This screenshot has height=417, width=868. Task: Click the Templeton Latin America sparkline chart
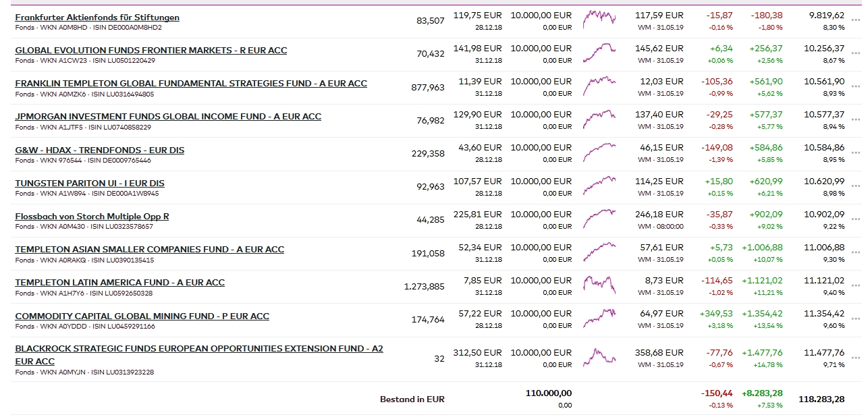(x=599, y=284)
